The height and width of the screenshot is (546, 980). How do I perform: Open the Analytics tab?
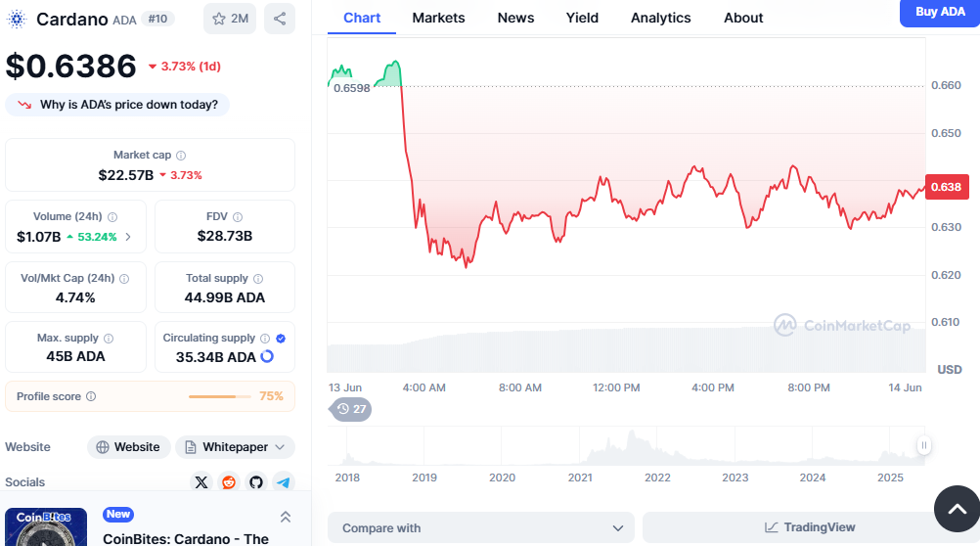tap(660, 18)
